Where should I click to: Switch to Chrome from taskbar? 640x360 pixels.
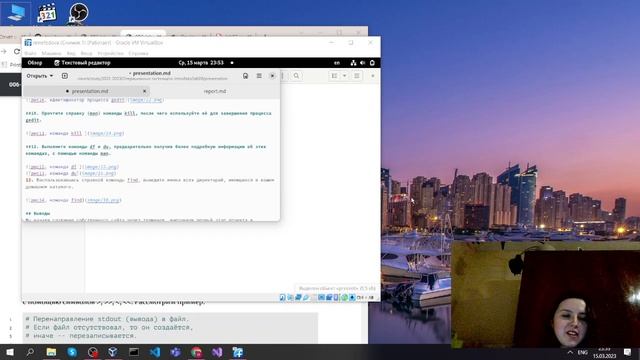point(196,352)
